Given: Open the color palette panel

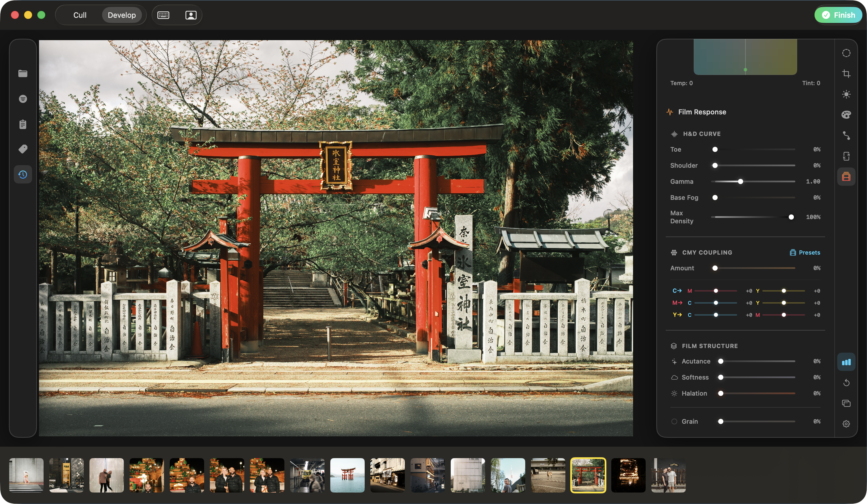Looking at the screenshot, I should point(846,115).
